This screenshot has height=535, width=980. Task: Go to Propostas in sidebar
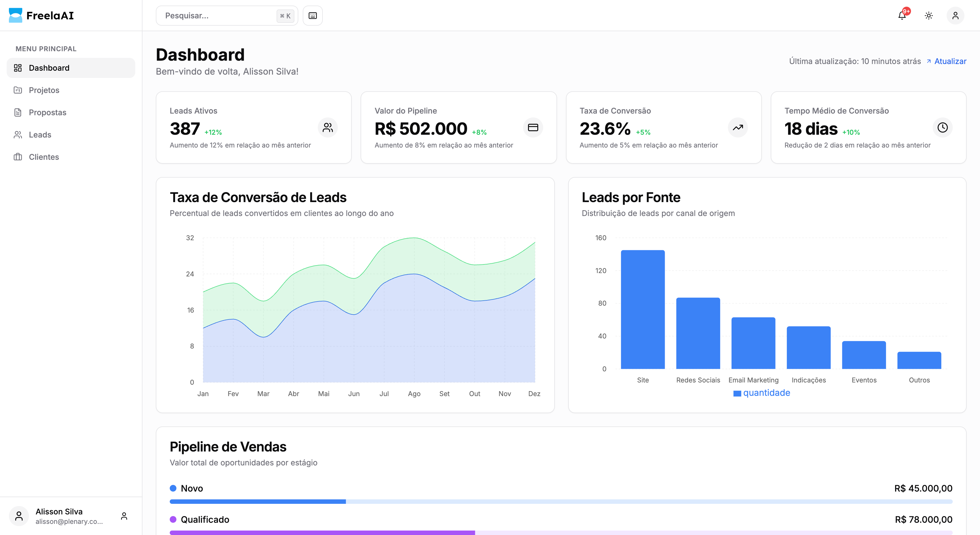48,113
